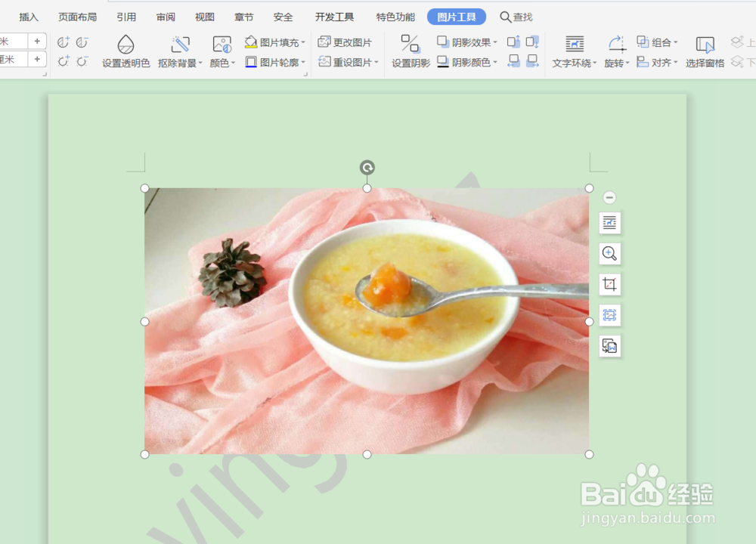Open the 颜色 picture color menu
756x544 pixels.
(x=222, y=51)
